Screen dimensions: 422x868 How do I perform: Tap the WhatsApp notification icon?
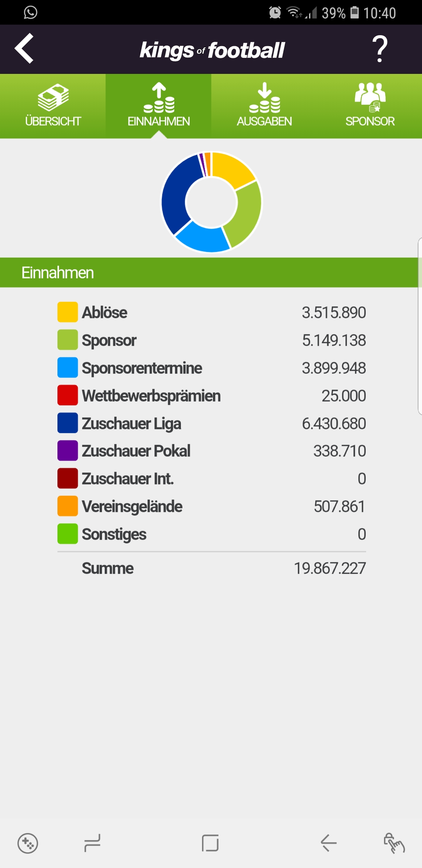coord(30,13)
